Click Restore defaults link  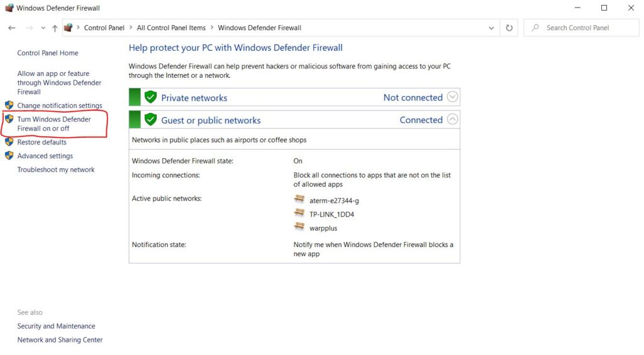(x=42, y=142)
